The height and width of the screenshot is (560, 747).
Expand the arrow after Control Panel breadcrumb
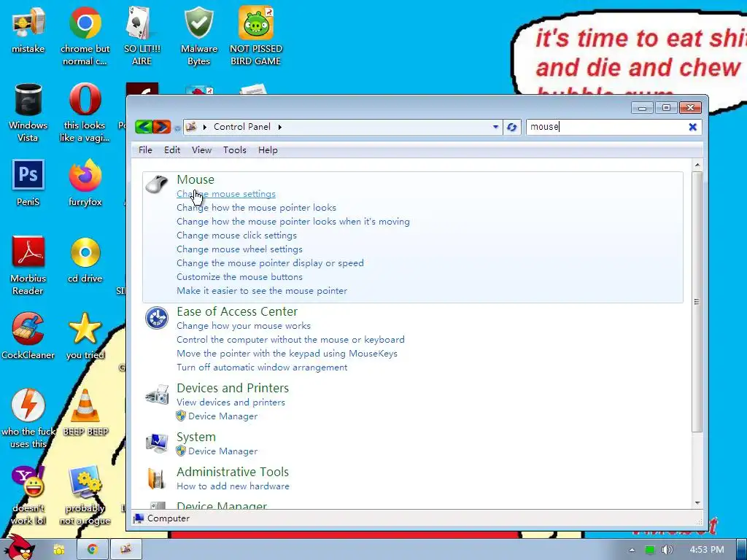pos(279,127)
